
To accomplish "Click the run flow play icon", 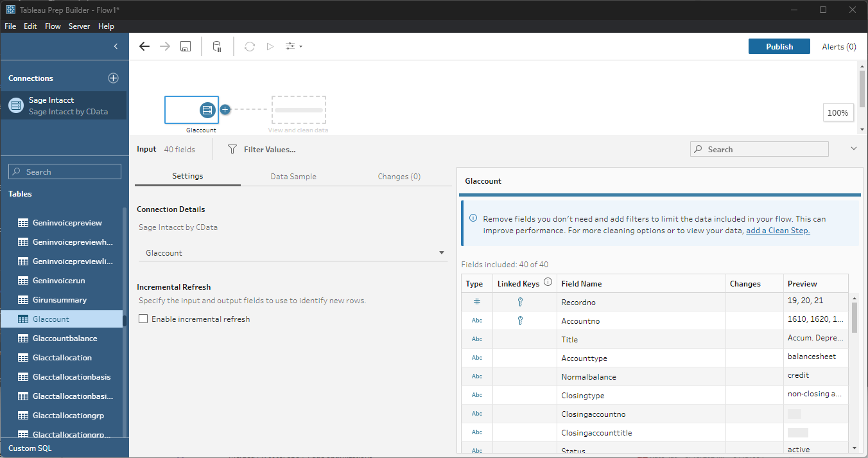I will (x=270, y=46).
